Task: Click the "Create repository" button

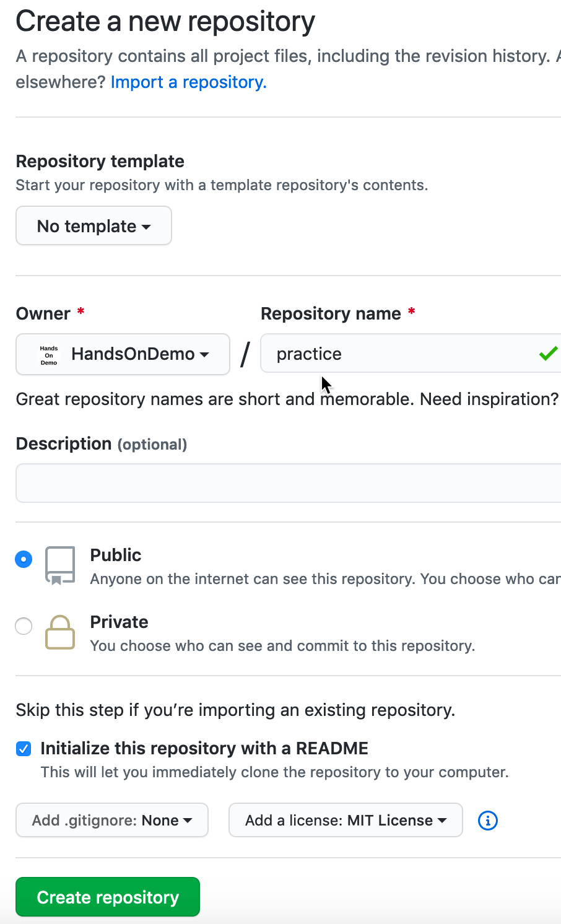Action: [107, 896]
